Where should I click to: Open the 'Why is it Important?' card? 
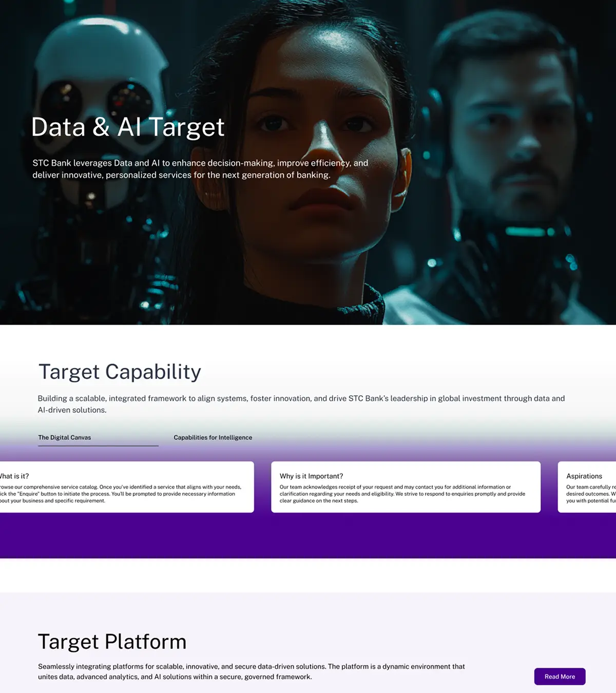pos(406,487)
